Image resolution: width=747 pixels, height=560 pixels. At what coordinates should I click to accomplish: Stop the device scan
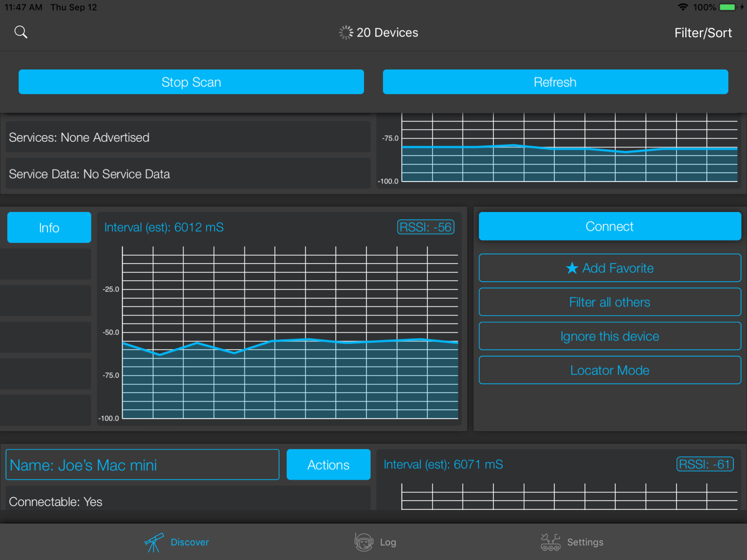tap(191, 82)
